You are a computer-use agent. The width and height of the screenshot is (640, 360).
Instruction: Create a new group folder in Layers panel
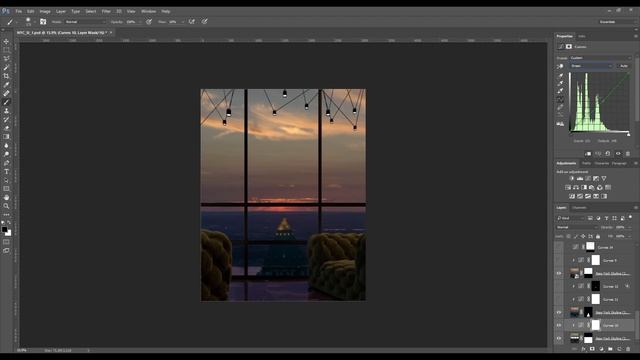pyautogui.click(x=610, y=349)
